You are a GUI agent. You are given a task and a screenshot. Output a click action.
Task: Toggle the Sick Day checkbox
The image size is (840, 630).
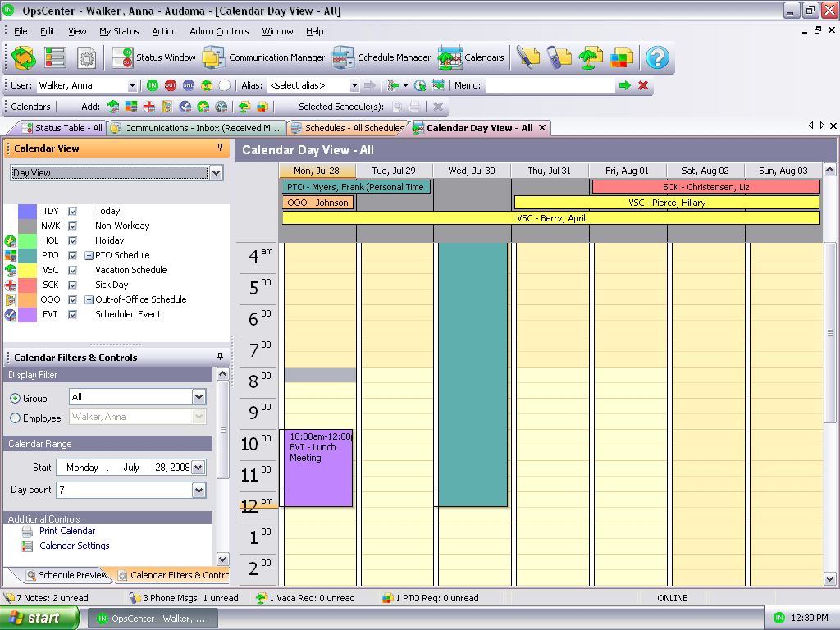pos(73,285)
